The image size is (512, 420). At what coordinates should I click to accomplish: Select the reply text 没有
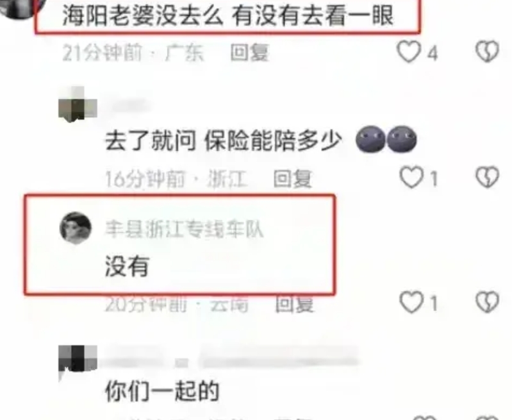point(128,265)
